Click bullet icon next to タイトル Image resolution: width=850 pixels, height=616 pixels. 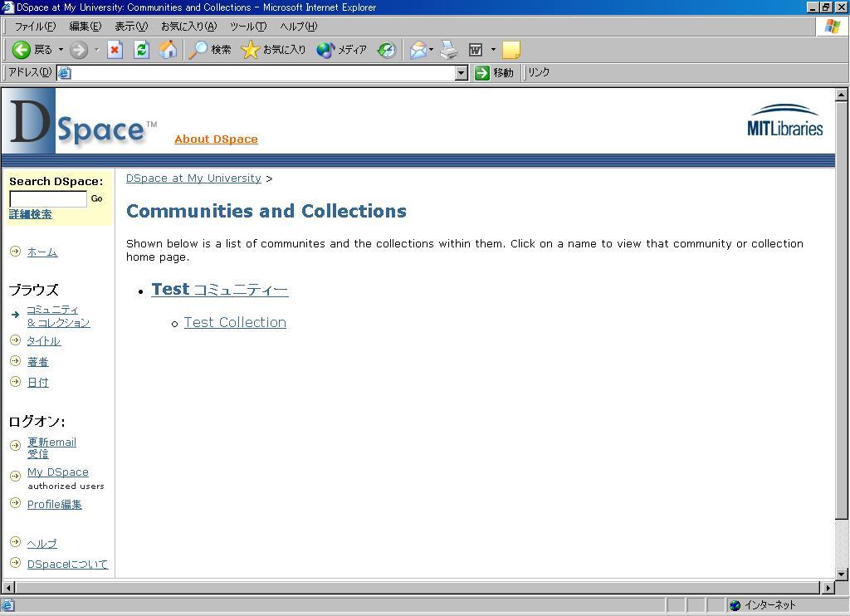pyautogui.click(x=15, y=340)
